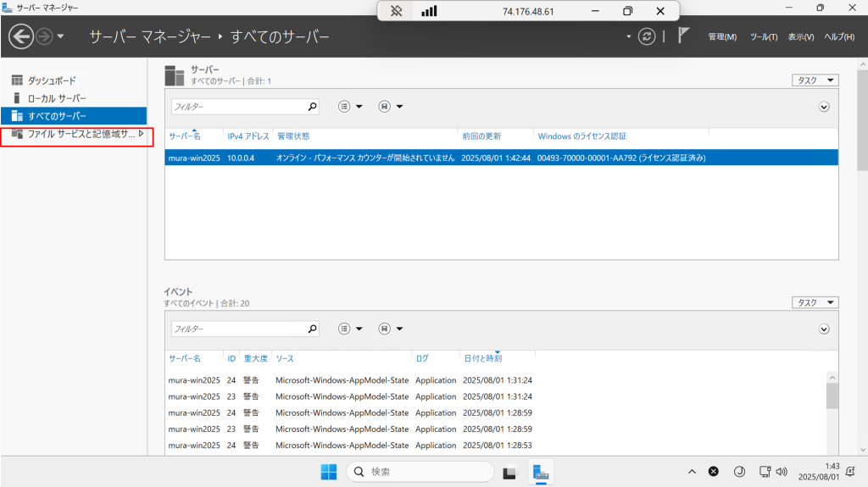The height and width of the screenshot is (487, 868).
Task: Click the search magnifier in servers filter
Action: click(x=313, y=106)
